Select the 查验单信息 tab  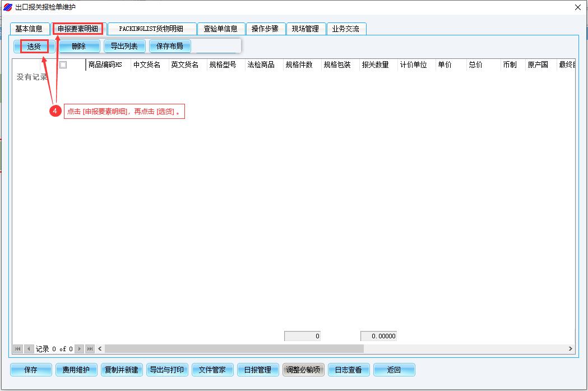click(x=221, y=29)
